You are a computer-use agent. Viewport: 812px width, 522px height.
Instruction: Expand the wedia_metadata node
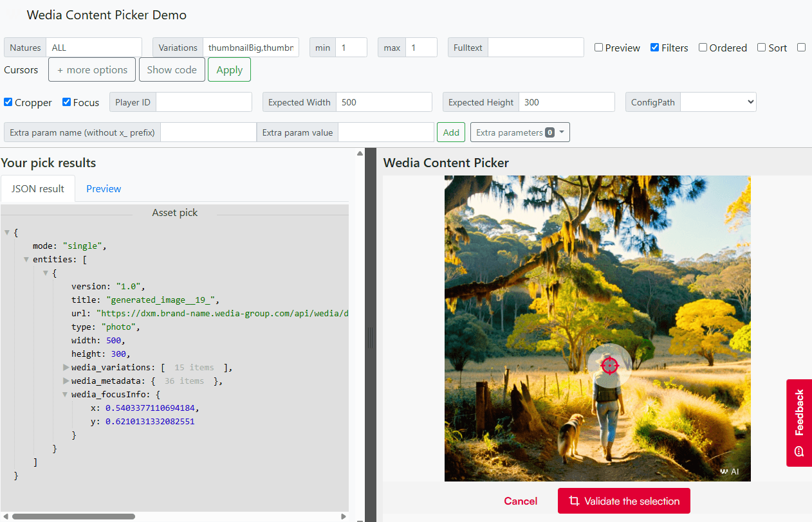pos(66,381)
